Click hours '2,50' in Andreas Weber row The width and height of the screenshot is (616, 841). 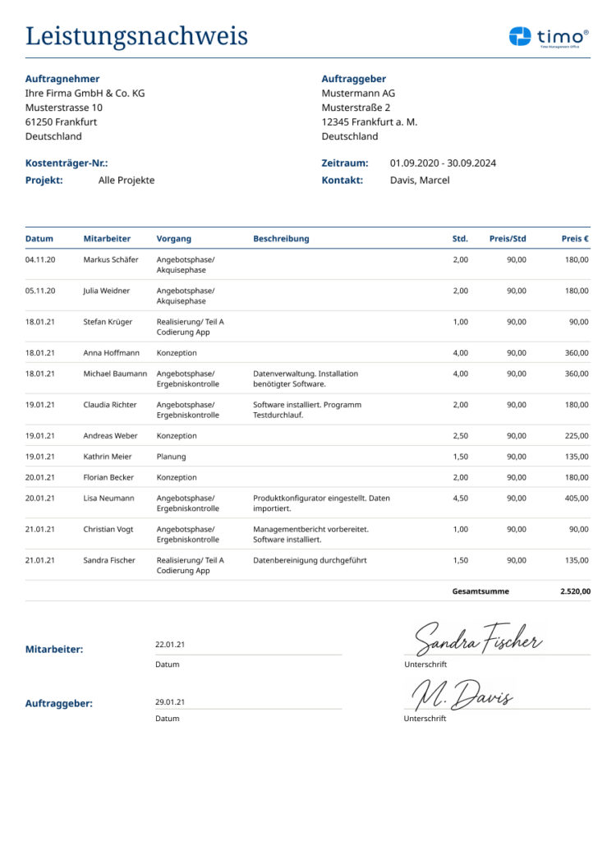point(460,436)
